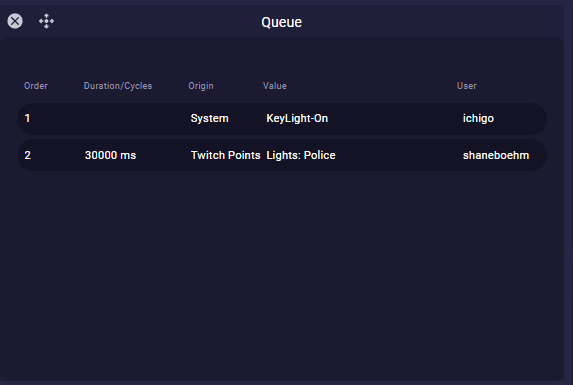The image size is (573, 385).
Task: Click the Twitch Points origin cell
Action: [x=225, y=155]
